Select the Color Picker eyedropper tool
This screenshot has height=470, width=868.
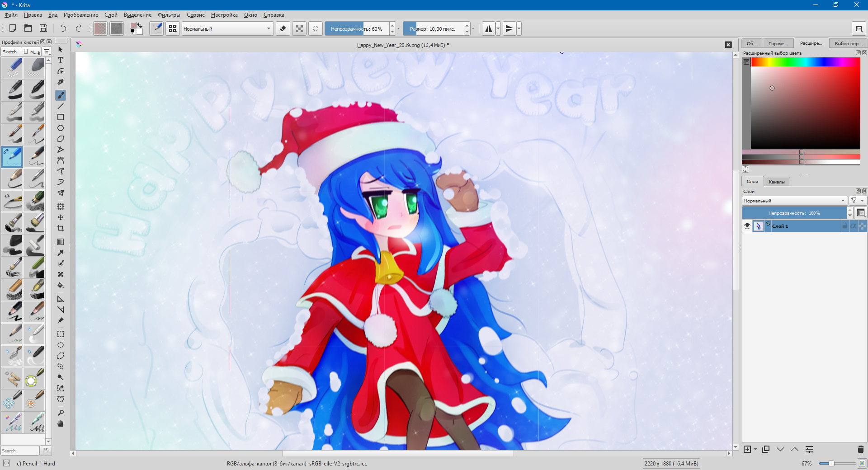tap(61, 253)
